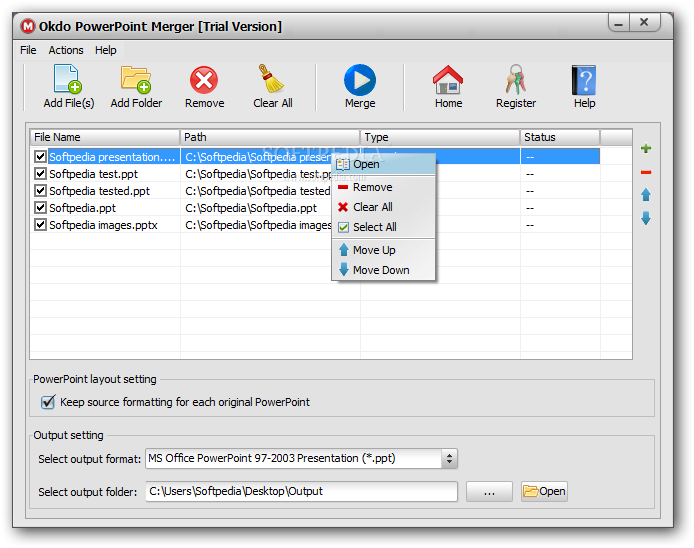This screenshot has width=694, height=548.
Task: Click the Add Folder toolbar icon
Action: [136, 79]
